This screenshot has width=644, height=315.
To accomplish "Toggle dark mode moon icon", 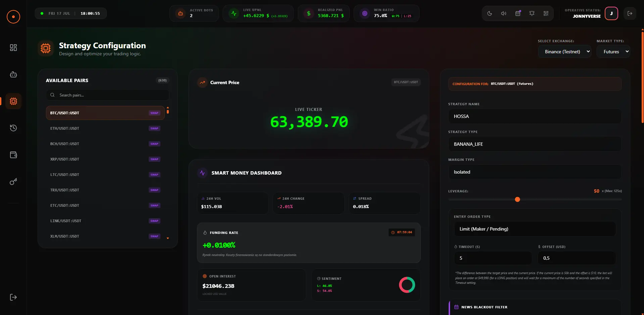I will [490, 13].
